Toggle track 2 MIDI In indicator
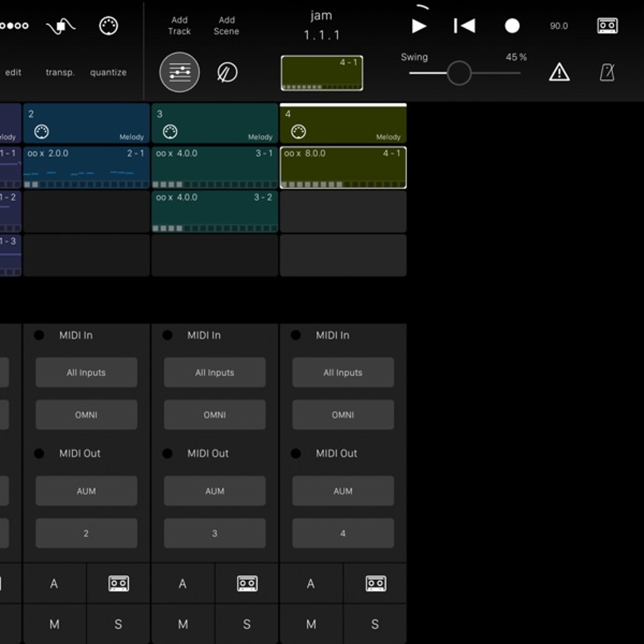This screenshot has height=644, width=644. tap(39, 335)
